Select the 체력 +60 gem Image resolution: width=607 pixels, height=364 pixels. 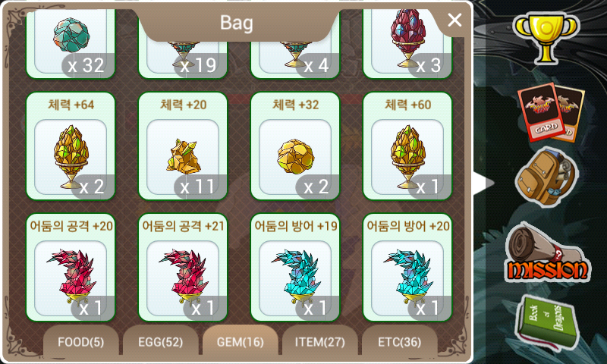click(x=407, y=146)
